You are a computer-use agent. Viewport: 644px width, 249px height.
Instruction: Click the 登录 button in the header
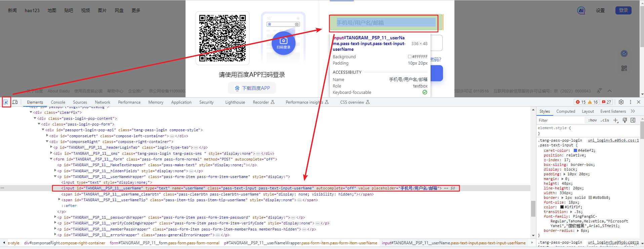point(623,10)
